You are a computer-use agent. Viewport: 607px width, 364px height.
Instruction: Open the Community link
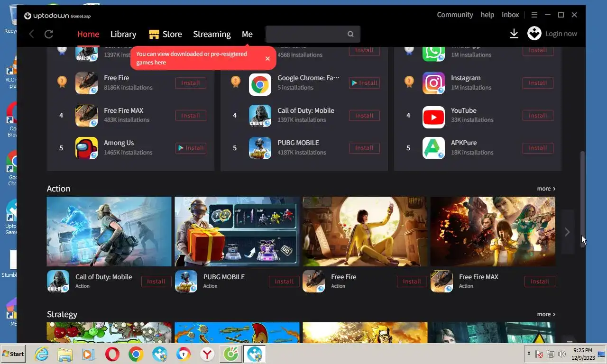point(455,15)
